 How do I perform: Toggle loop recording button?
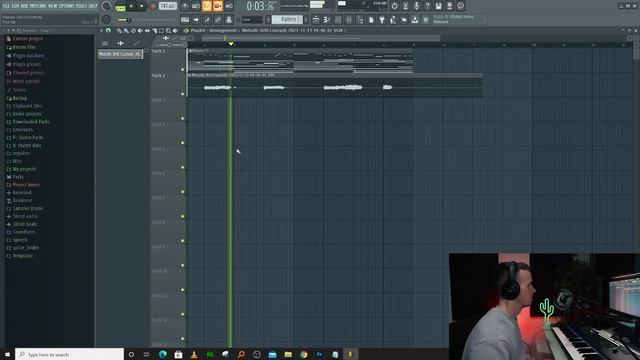pyautogui.click(x=229, y=6)
